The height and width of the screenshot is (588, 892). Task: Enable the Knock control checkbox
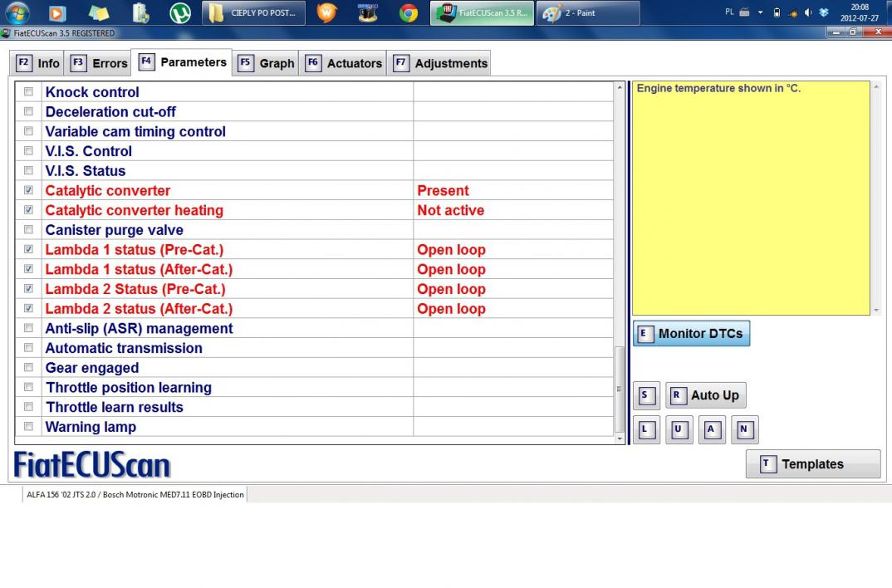[28, 91]
